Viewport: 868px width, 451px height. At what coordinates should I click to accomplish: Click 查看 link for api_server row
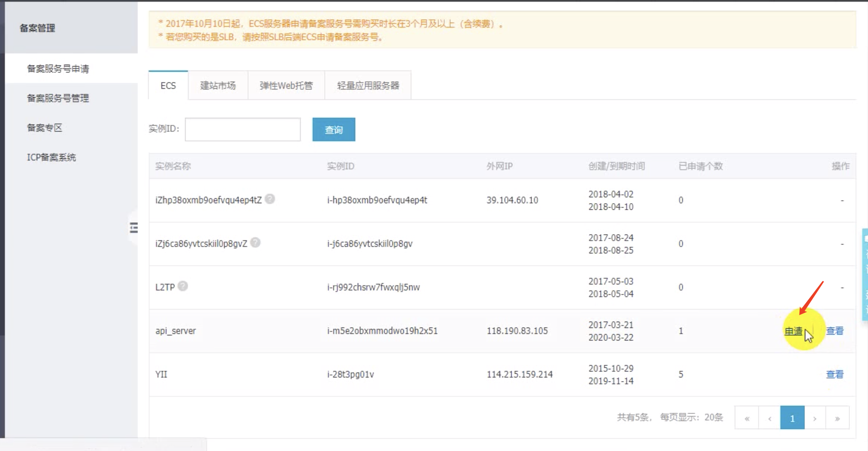[834, 331]
